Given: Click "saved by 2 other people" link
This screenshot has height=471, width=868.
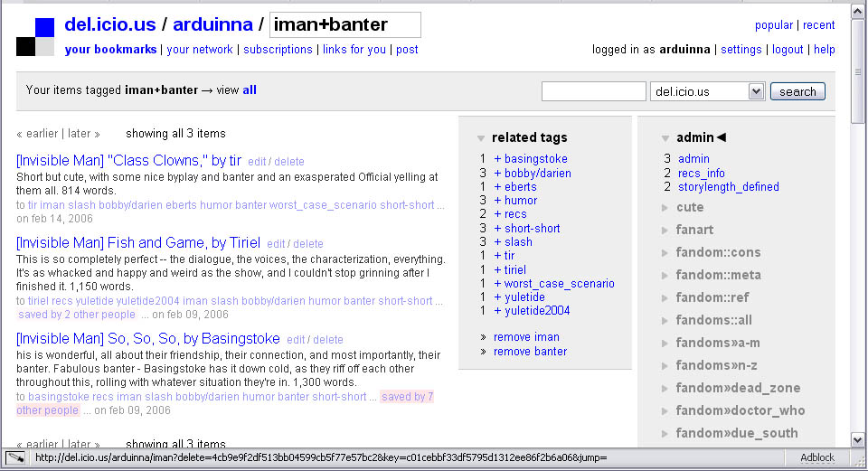Looking at the screenshot, I should [76, 315].
